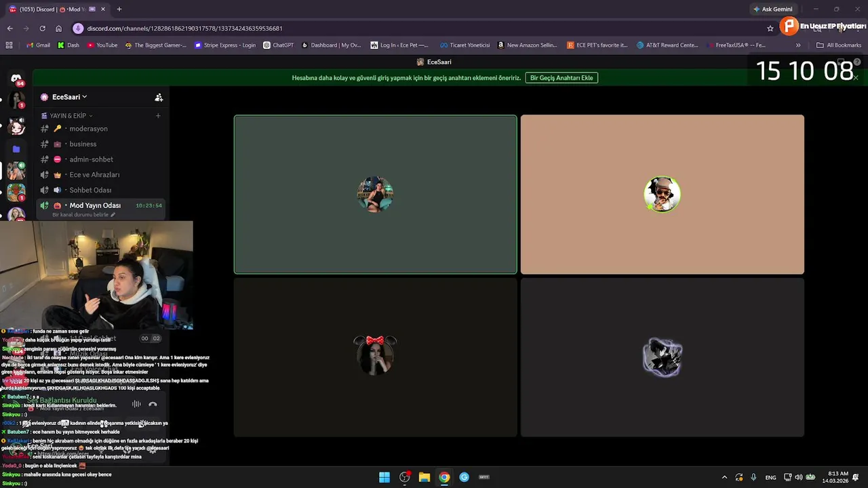Bookmark this page with the star icon
The height and width of the screenshot is (488, 868).
click(770, 28)
